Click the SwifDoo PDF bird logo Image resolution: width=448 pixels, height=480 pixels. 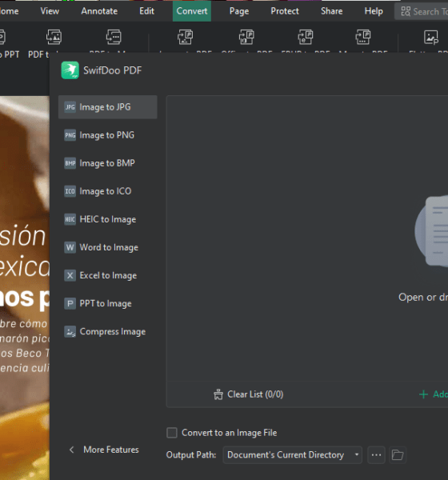[70, 70]
